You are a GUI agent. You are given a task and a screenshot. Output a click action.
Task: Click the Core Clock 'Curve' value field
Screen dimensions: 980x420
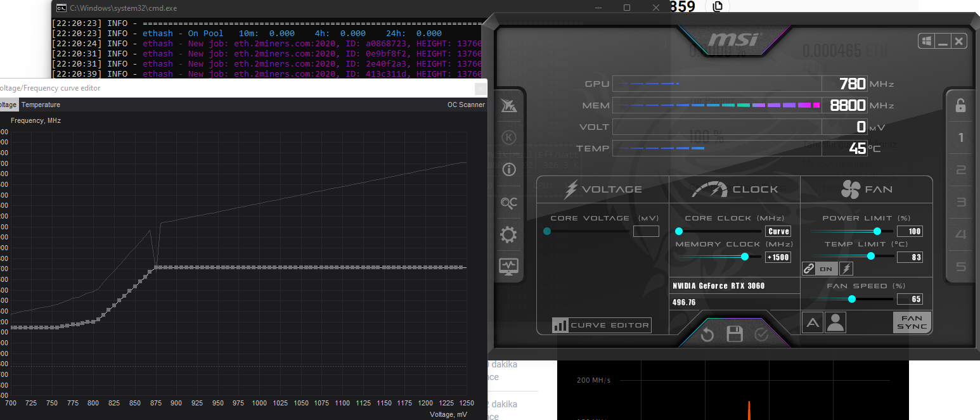[778, 231]
